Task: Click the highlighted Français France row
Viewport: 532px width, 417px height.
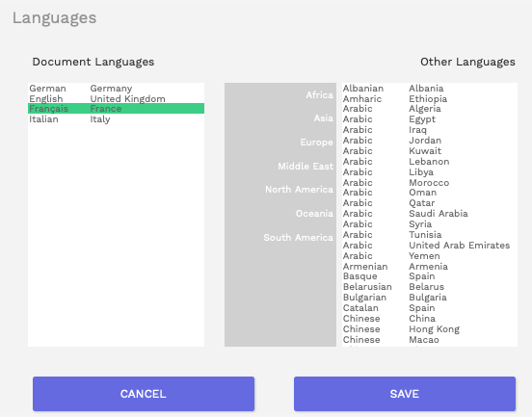Action: (116, 109)
